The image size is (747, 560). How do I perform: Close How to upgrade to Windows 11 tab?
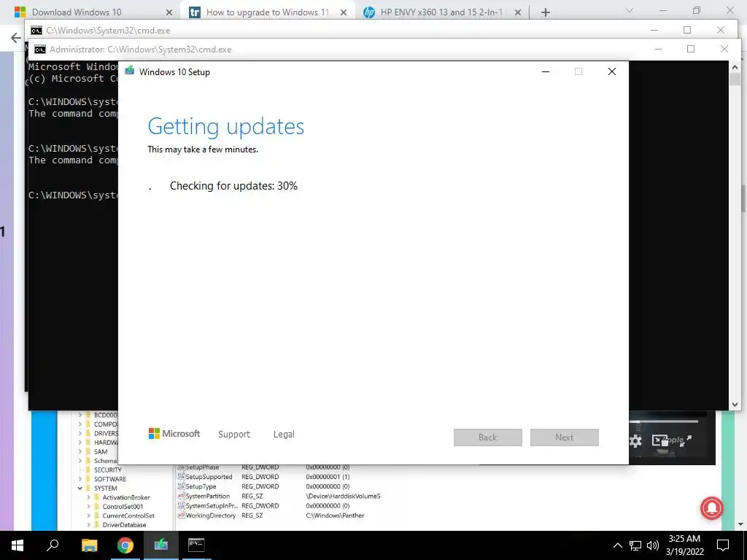(344, 12)
